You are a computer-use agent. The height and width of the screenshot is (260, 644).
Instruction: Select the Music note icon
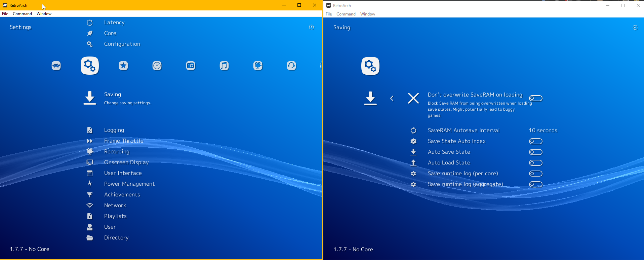pyautogui.click(x=224, y=66)
